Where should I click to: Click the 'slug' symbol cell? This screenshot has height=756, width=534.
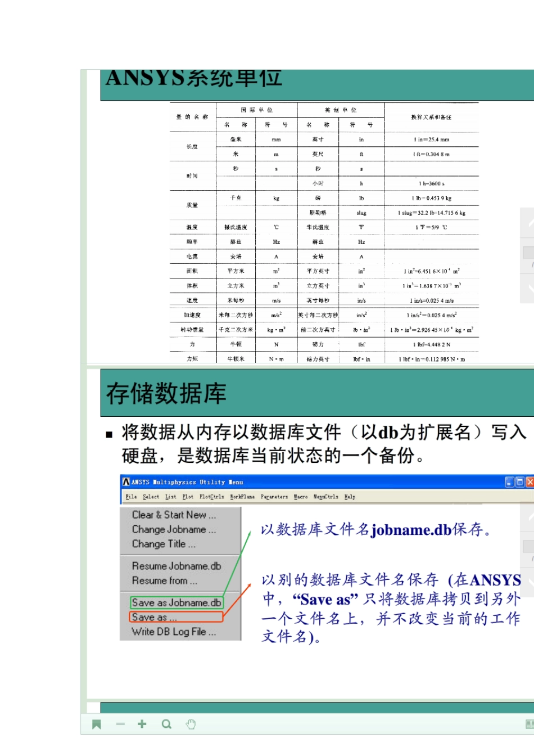coord(361,213)
